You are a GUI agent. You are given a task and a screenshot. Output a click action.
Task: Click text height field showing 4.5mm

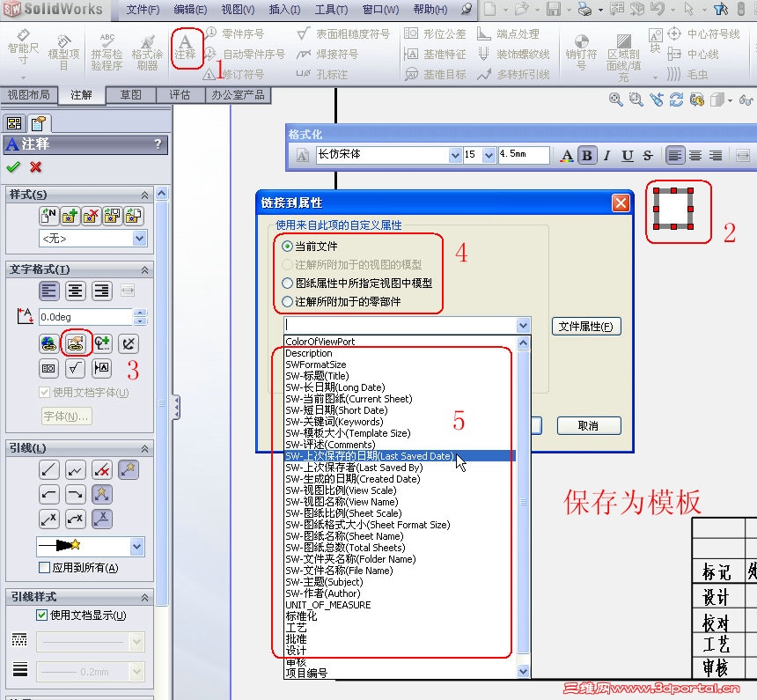click(x=524, y=155)
